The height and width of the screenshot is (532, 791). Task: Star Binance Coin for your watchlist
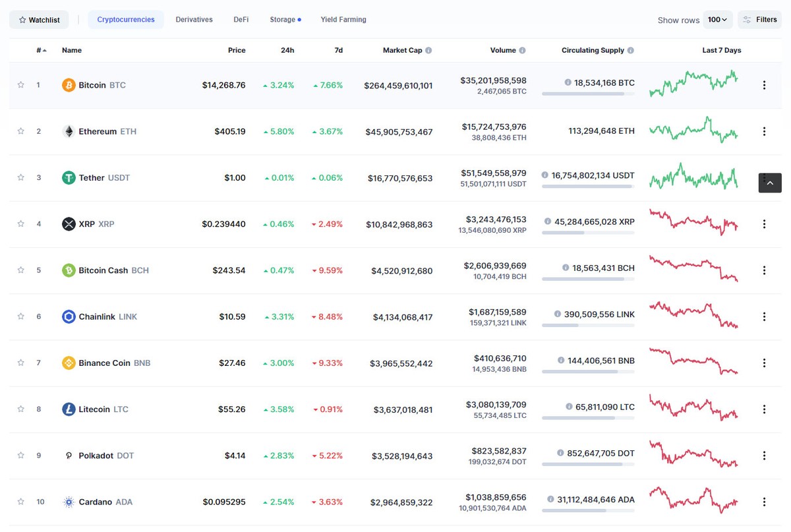pos(20,363)
